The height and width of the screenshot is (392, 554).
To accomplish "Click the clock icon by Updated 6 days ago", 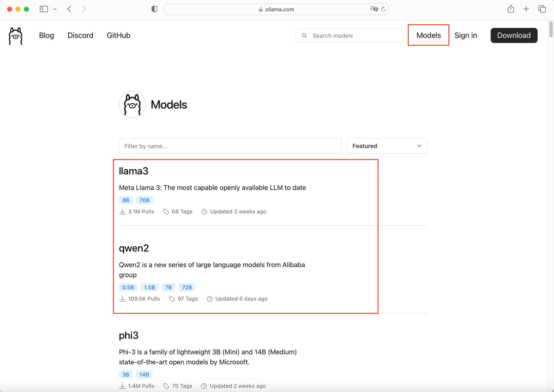I will click(x=209, y=299).
